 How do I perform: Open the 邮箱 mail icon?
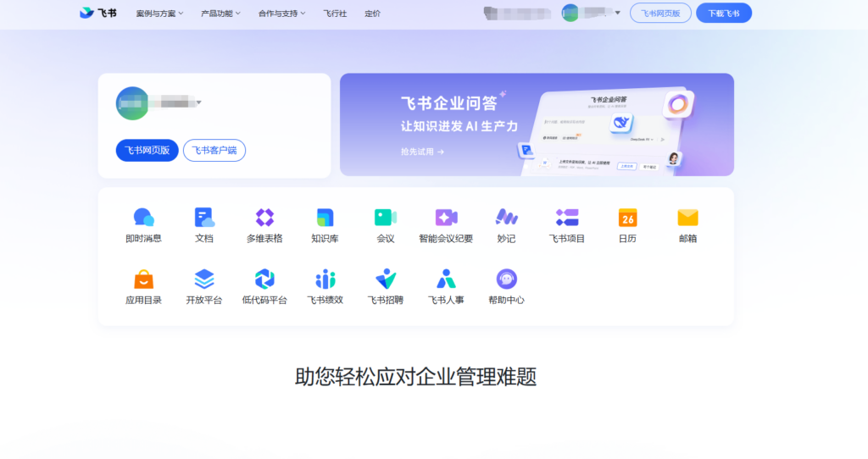[687, 218]
